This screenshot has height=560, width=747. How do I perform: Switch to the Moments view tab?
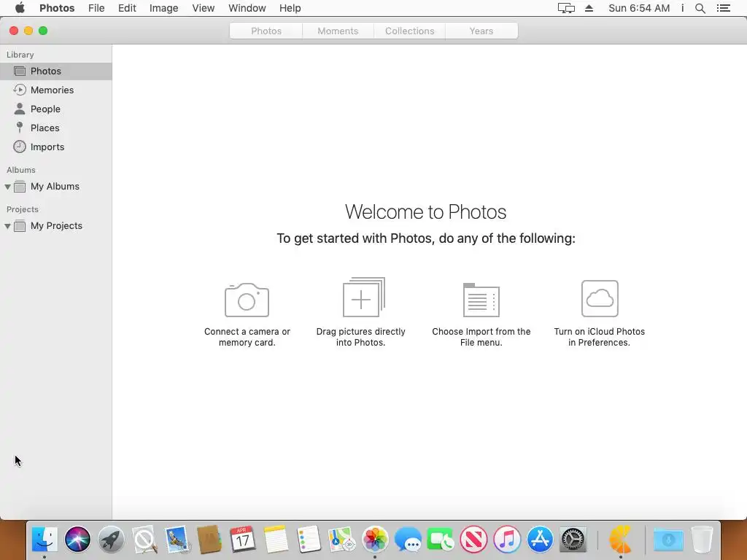point(338,31)
